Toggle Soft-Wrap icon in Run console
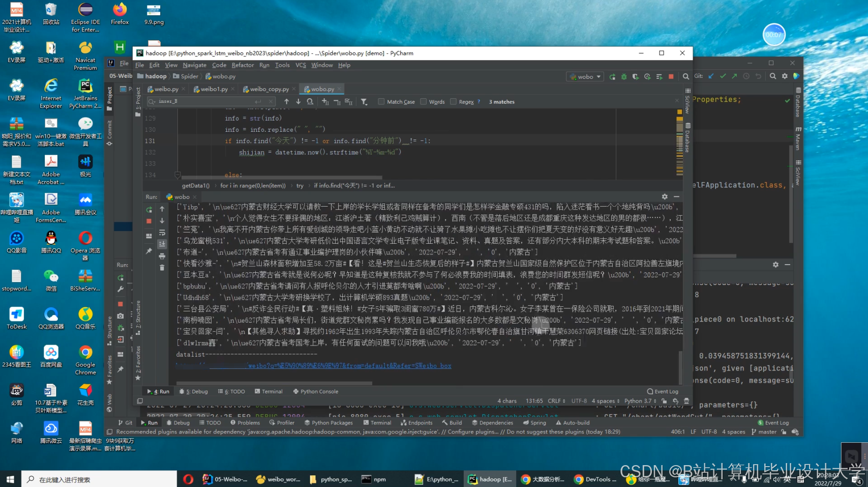868x487 pixels. (162, 233)
